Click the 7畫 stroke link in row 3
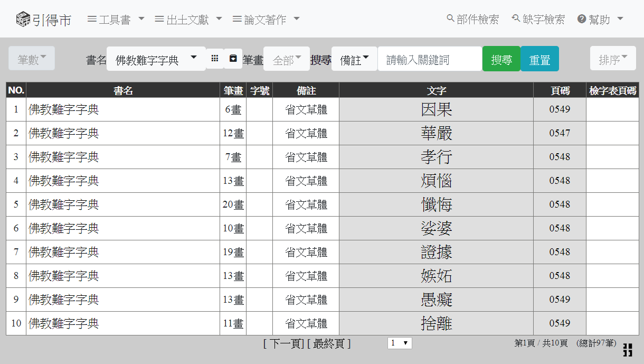 pyautogui.click(x=233, y=157)
